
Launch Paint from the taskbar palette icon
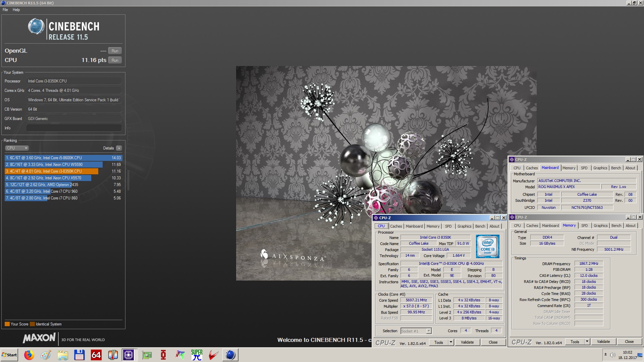pos(46,355)
